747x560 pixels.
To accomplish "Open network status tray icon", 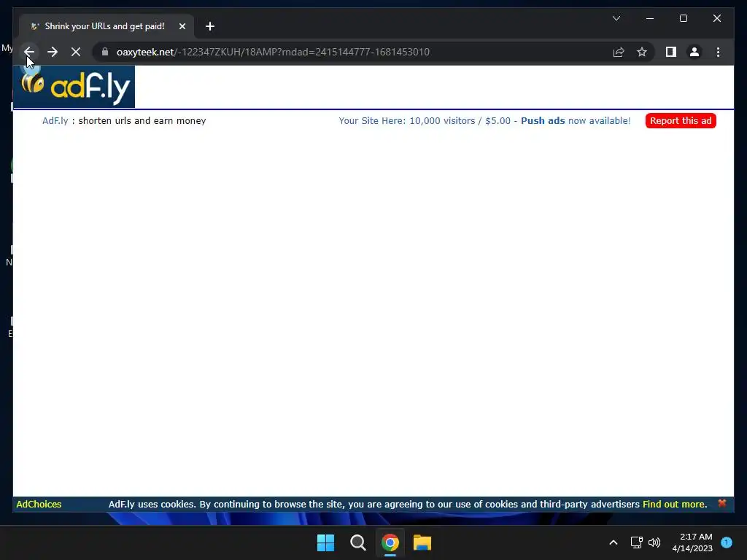I will pyautogui.click(x=636, y=542).
